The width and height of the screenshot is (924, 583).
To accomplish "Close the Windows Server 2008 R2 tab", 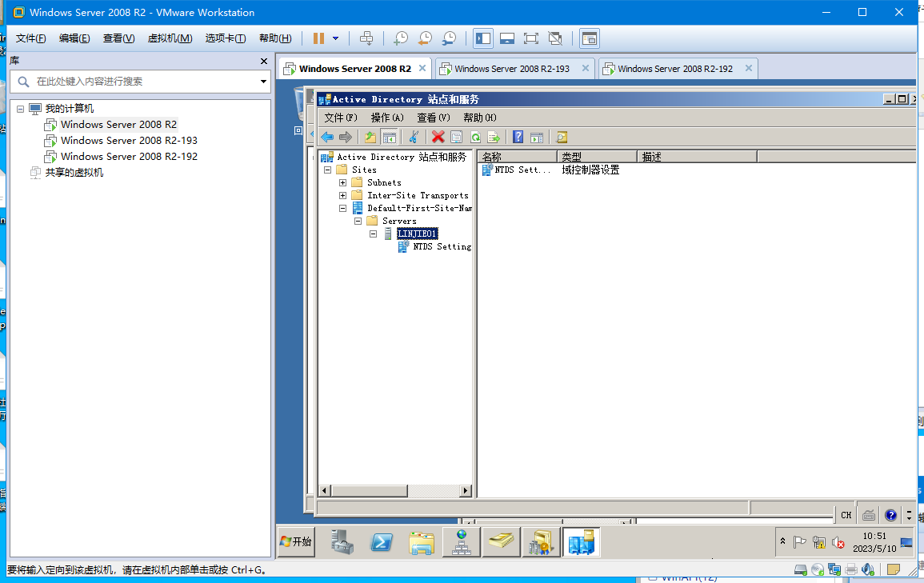I will 422,68.
